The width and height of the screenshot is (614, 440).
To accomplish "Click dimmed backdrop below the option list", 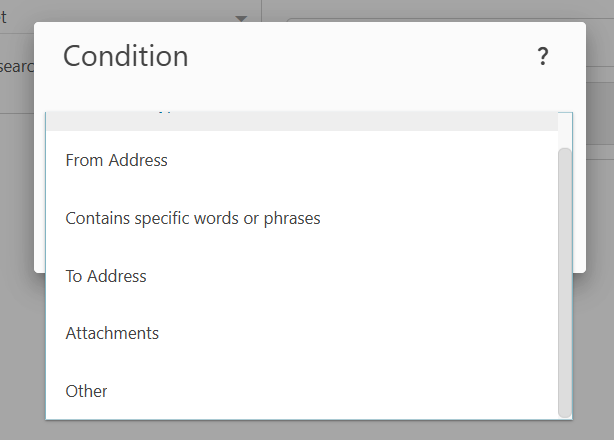I will [300, 430].
